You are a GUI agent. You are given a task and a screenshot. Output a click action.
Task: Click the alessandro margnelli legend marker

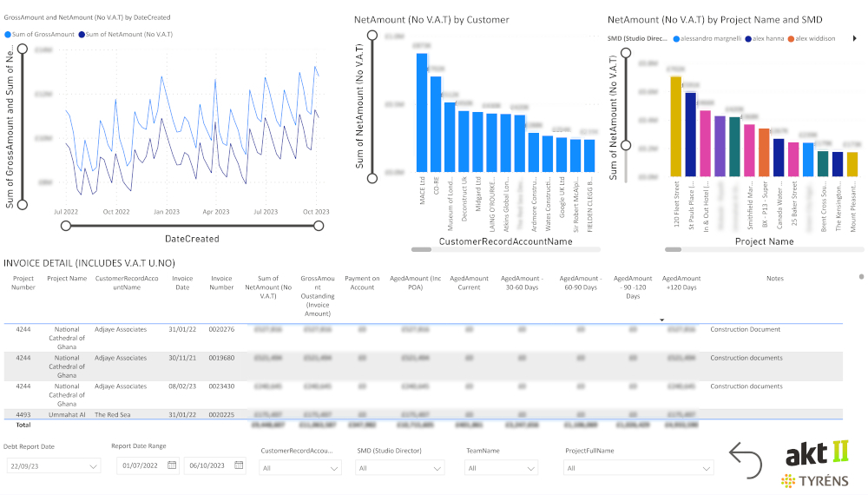(676, 38)
